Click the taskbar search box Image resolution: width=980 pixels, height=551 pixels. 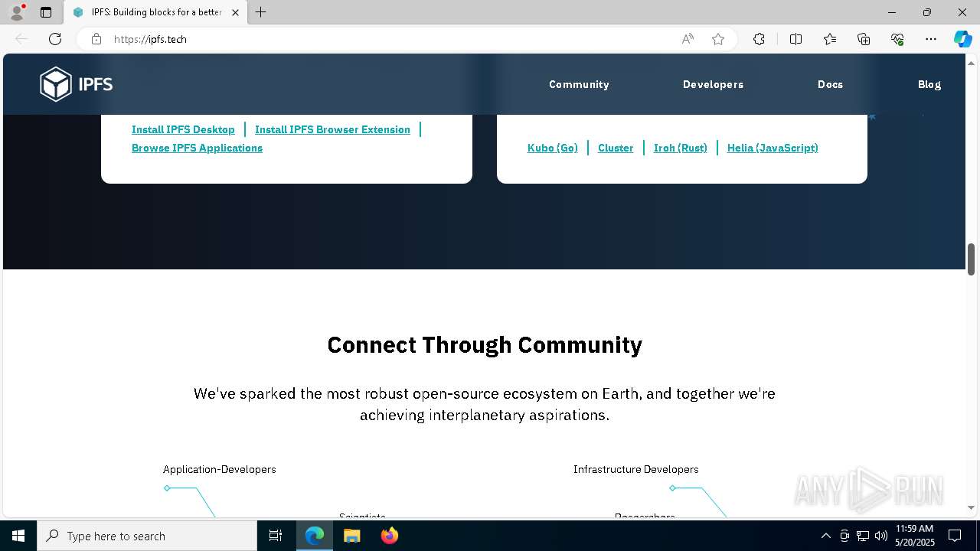point(147,536)
